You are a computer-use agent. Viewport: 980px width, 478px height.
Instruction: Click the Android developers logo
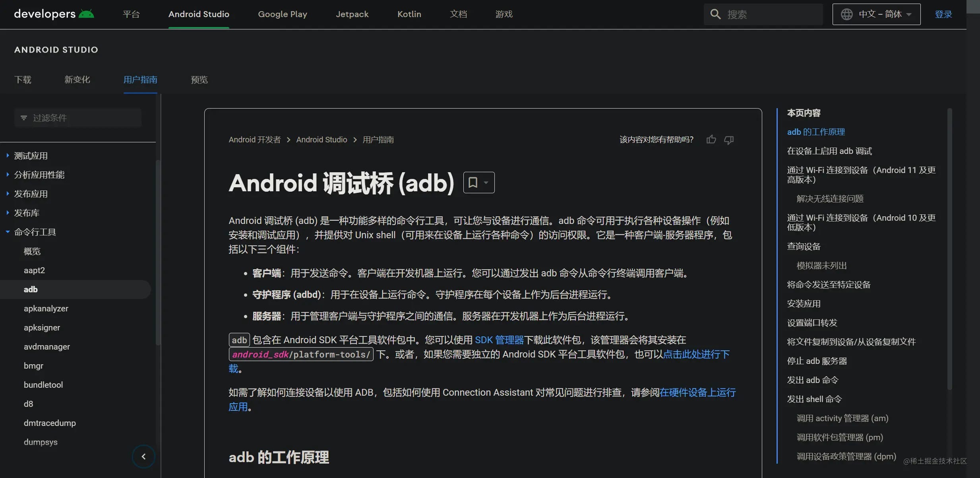point(54,14)
